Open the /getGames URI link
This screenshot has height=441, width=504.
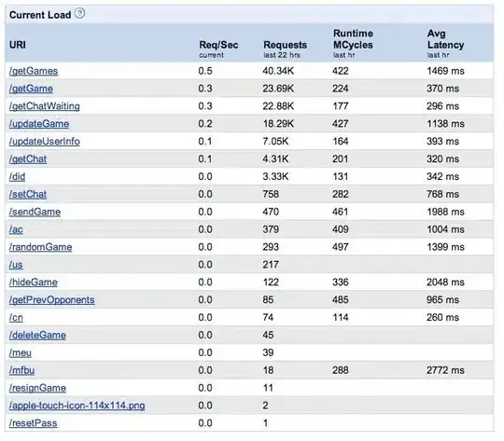pyautogui.click(x=34, y=71)
